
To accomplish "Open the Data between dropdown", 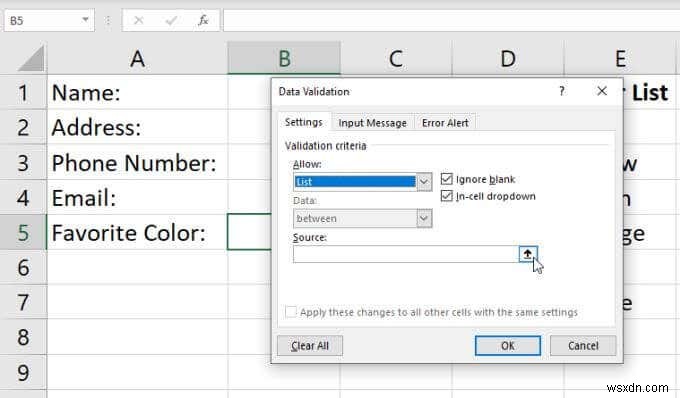I will [424, 218].
